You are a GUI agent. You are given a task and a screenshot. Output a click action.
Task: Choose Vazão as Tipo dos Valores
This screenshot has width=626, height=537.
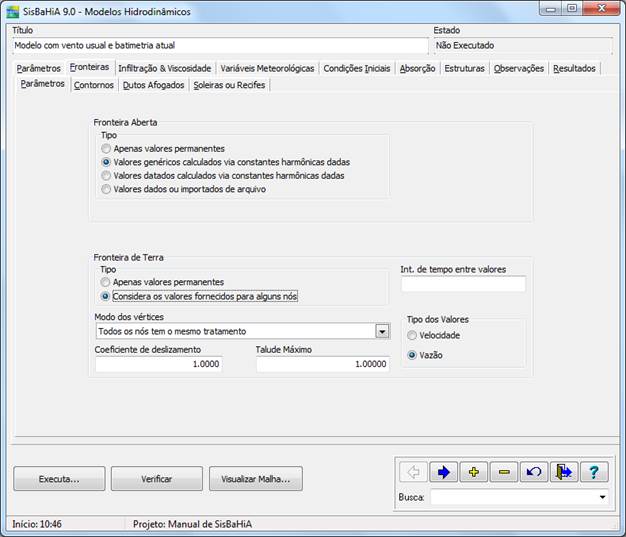click(x=425, y=355)
